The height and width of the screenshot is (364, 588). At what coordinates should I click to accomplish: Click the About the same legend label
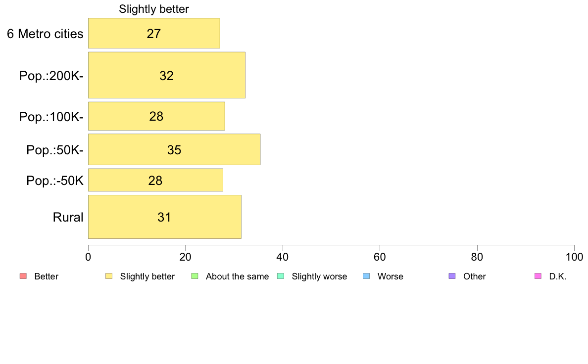click(238, 276)
